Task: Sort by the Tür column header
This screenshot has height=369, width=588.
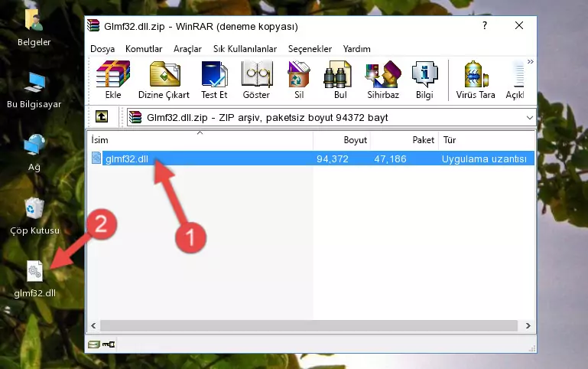Action: (486, 139)
